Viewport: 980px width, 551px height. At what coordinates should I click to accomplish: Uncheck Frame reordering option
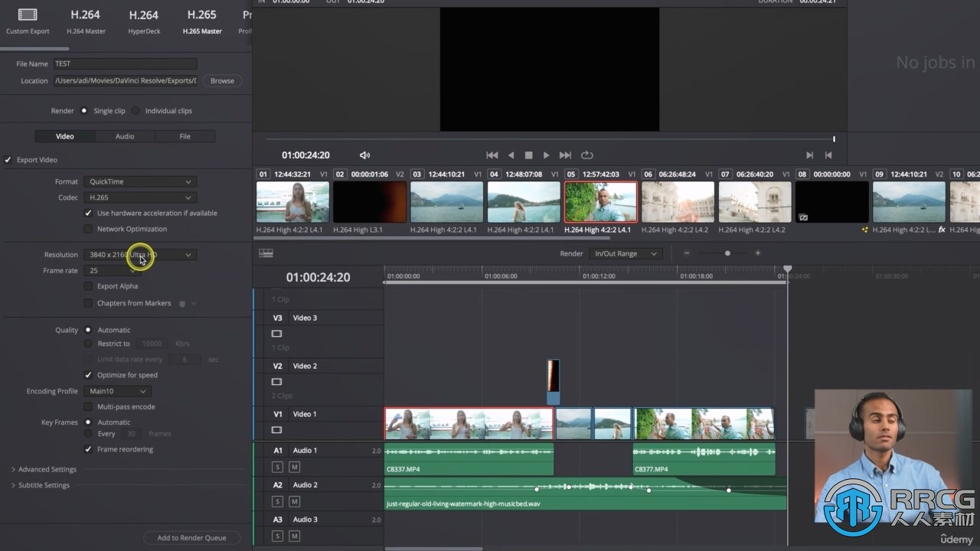coord(88,449)
